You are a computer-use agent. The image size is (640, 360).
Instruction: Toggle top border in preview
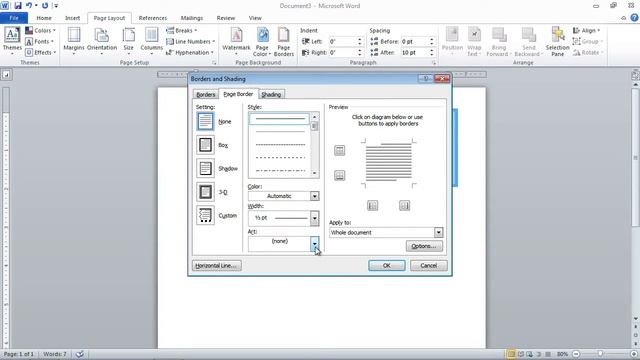pos(339,151)
